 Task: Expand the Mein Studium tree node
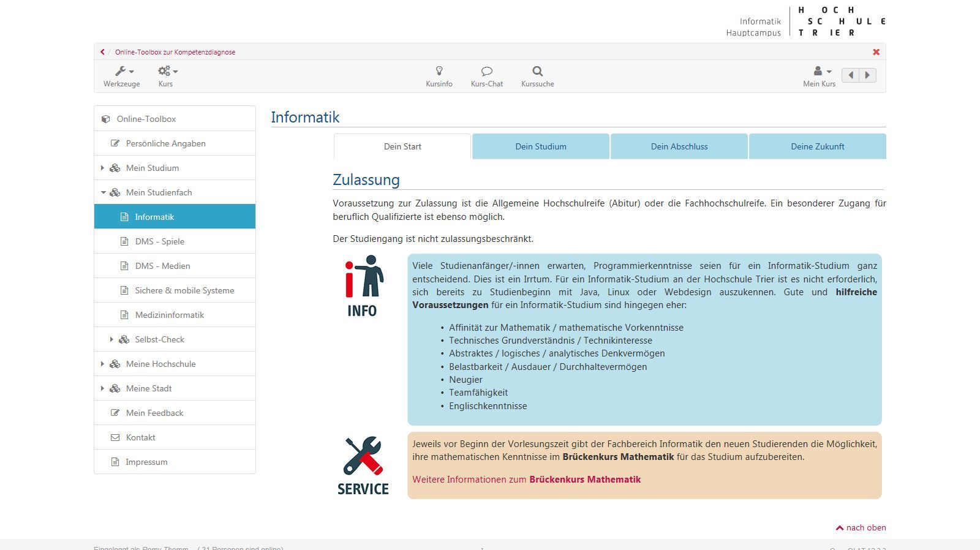(102, 168)
